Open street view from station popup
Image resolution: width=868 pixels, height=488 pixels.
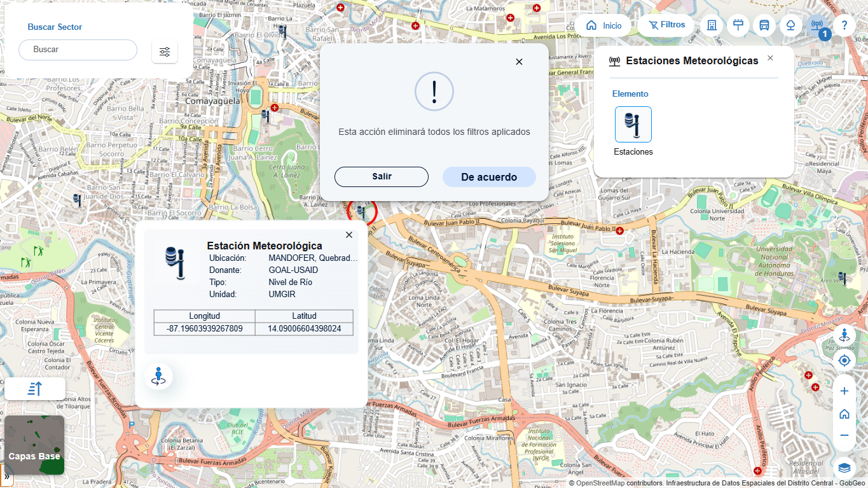point(158,377)
